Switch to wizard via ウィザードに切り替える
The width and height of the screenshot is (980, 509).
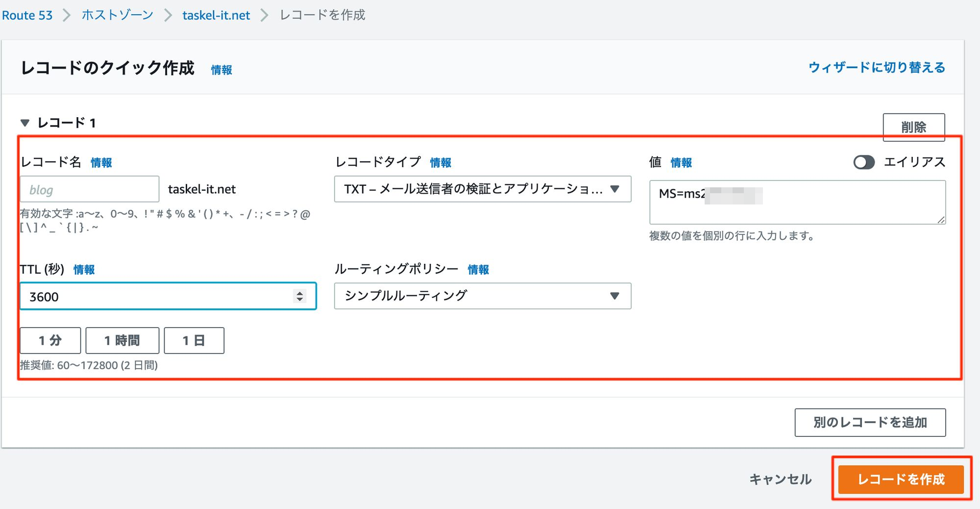coord(876,67)
